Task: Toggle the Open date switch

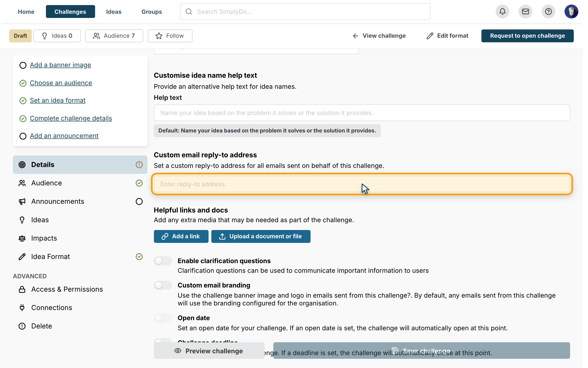Action: click(x=163, y=318)
